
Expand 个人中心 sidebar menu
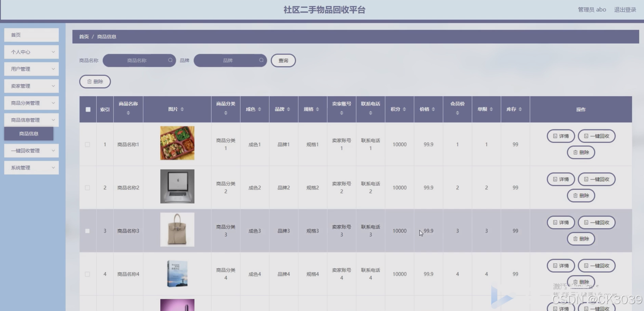pos(32,52)
